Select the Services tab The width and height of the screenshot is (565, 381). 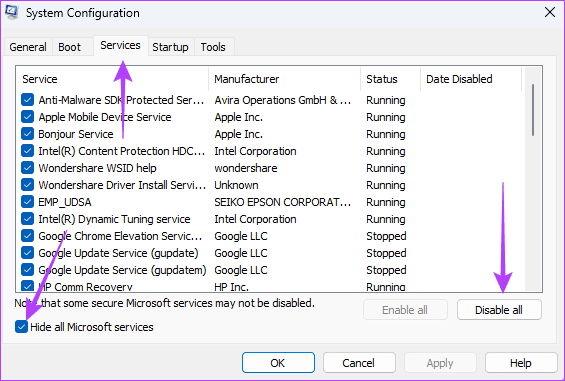120,45
